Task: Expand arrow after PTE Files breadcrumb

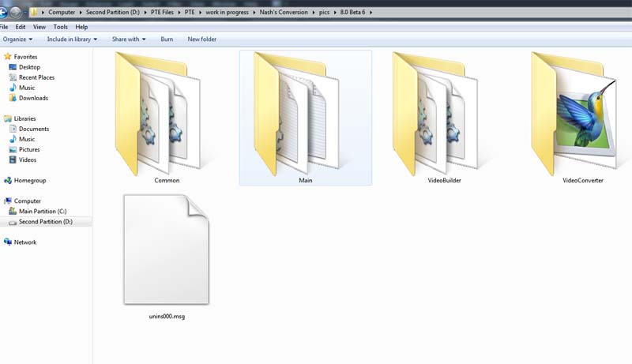Action: click(x=179, y=13)
